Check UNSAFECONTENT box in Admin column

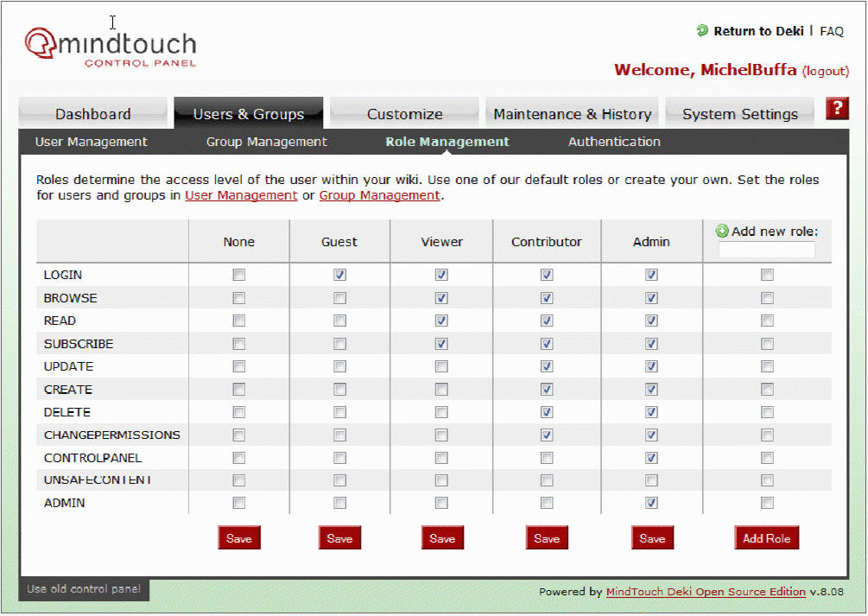tap(651, 480)
